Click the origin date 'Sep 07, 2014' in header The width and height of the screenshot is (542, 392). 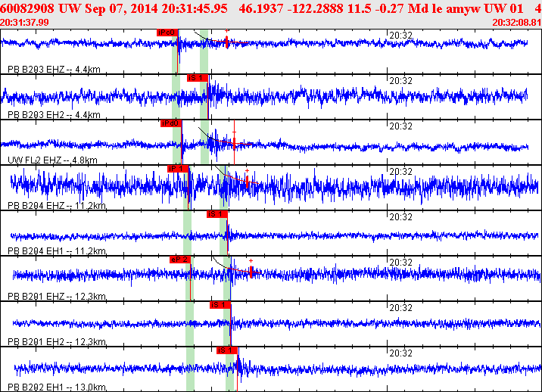121,8
